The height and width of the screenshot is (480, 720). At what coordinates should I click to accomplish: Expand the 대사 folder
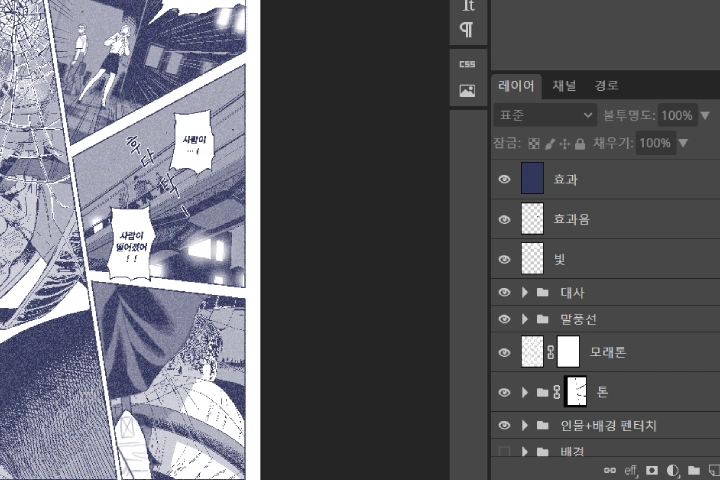click(525, 292)
